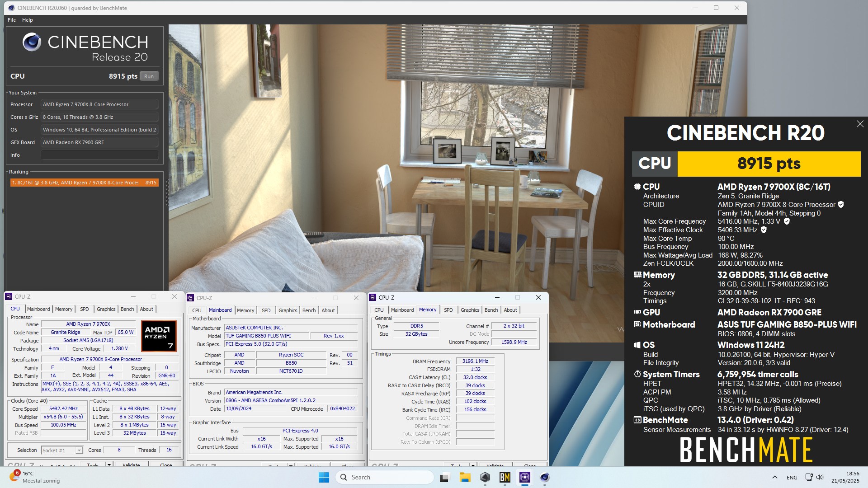Click the AMD Ryzen 7 logo in CPU-Z
Image resolution: width=868 pixels, height=488 pixels.
[x=159, y=336]
